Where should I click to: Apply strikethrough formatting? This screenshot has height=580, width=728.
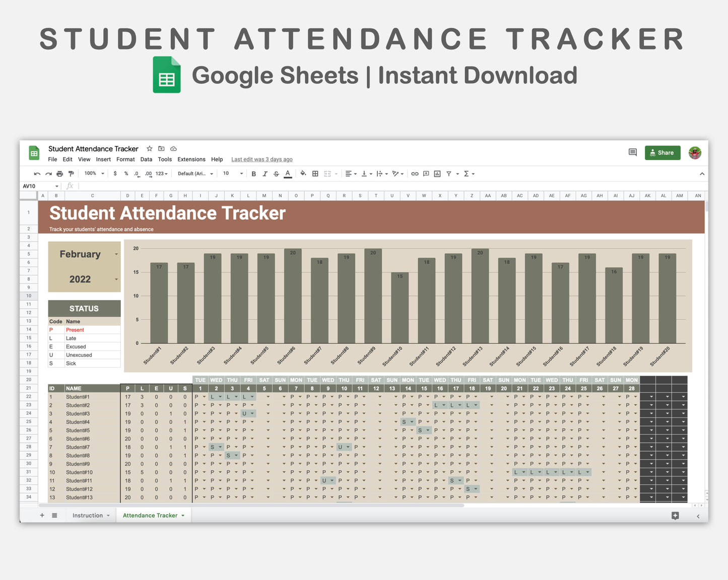276,173
